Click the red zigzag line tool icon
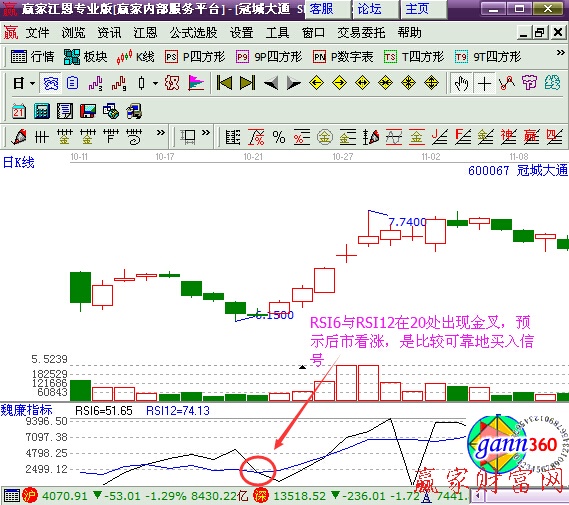This screenshot has height=505, width=569. 507,83
